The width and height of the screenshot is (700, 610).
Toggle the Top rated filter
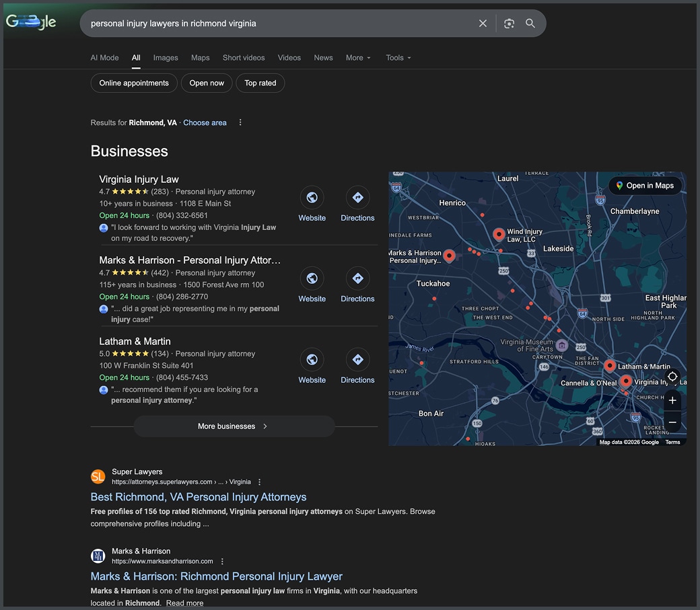[260, 83]
